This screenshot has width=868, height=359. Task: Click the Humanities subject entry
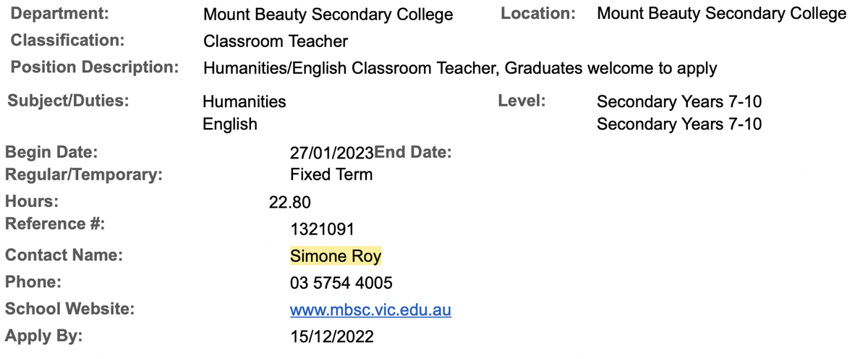pos(244,101)
